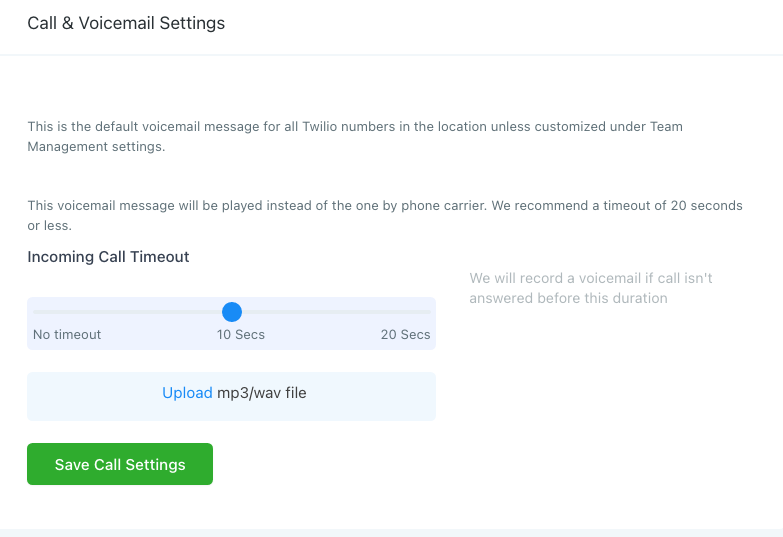Click the slider track's far right end
The height and width of the screenshot is (537, 783).
[429, 312]
